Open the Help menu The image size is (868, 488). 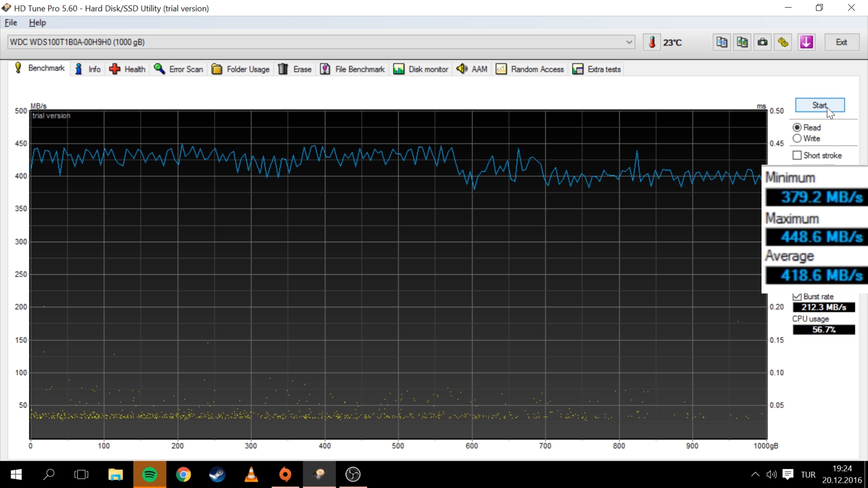click(37, 23)
